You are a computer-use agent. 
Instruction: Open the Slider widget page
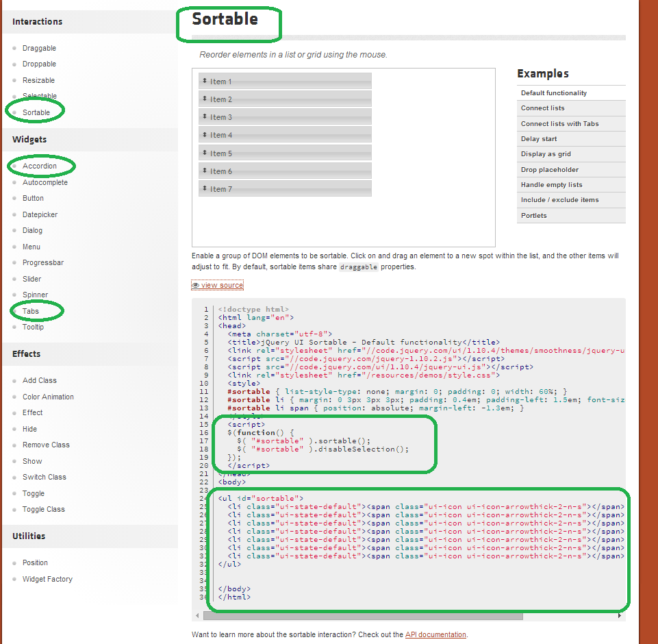pyautogui.click(x=33, y=278)
